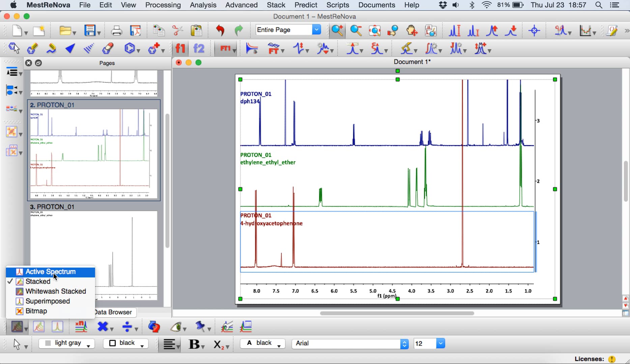Open the Processing menu
The width and height of the screenshot is (630, 364).
coord(163,5)
